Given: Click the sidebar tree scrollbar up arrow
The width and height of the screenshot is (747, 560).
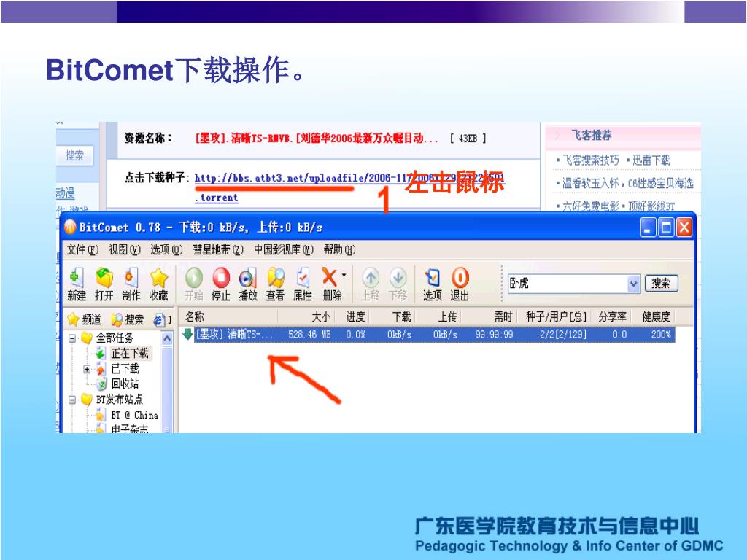Looking at the screenshot, I should click(167, 338).
